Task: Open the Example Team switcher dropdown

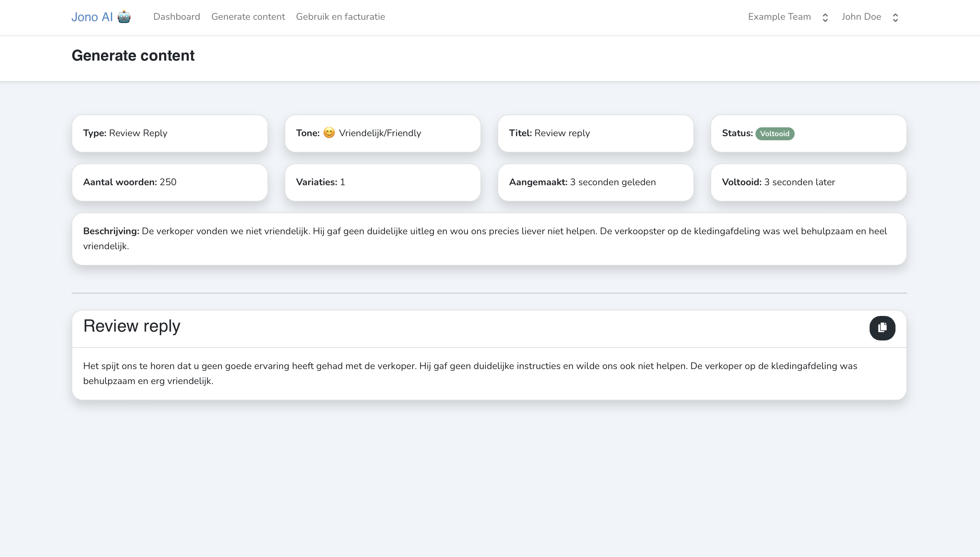Action: [x=779, y=17]
